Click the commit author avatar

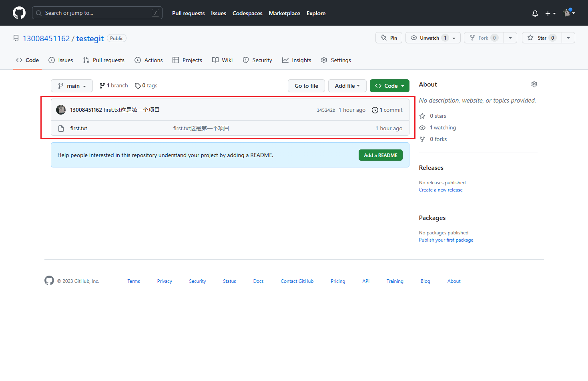pos(61,110)
